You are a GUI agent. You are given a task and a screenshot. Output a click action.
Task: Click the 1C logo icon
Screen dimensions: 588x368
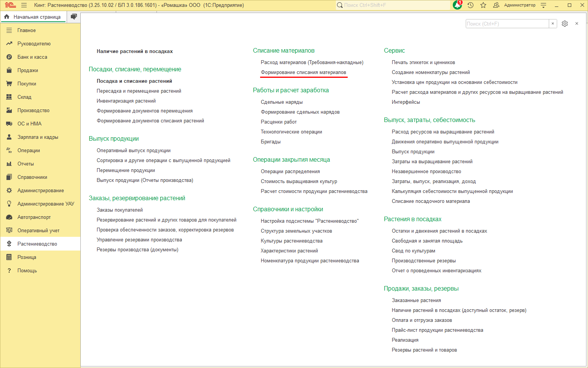pos(10,5)
